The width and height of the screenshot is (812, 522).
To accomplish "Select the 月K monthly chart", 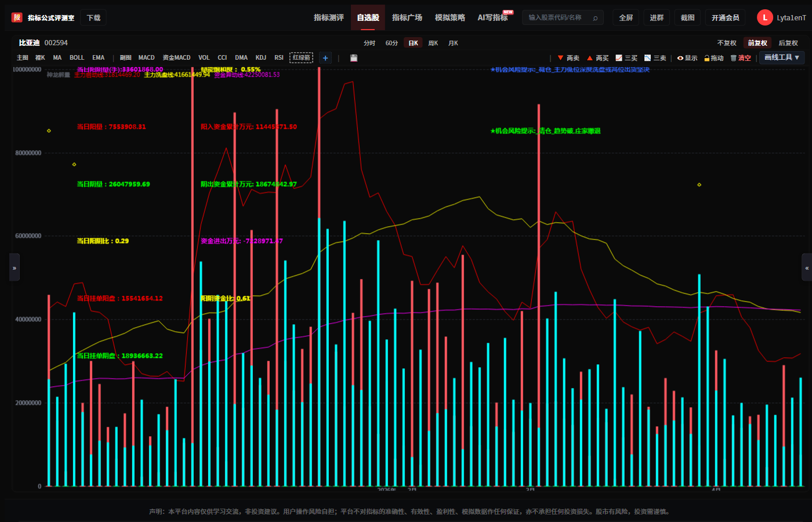I will pos(453,43).
